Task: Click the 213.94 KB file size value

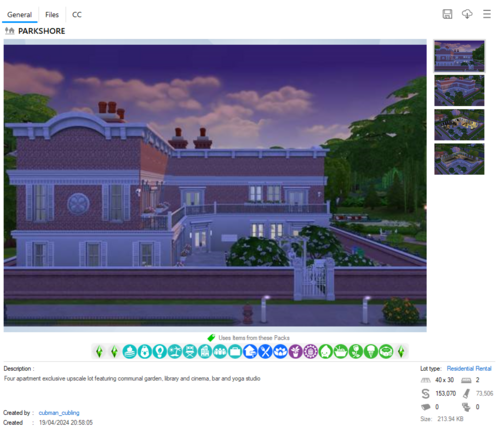Action: tap(450, 419)
